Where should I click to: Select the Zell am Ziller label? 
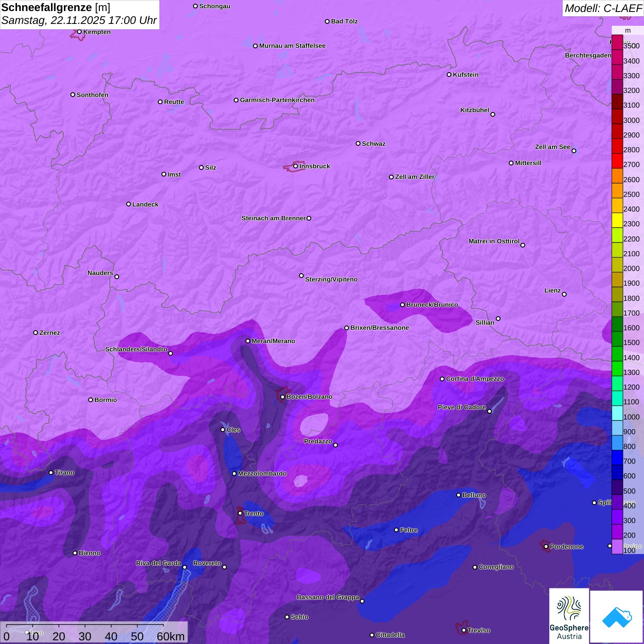(415, 177)
